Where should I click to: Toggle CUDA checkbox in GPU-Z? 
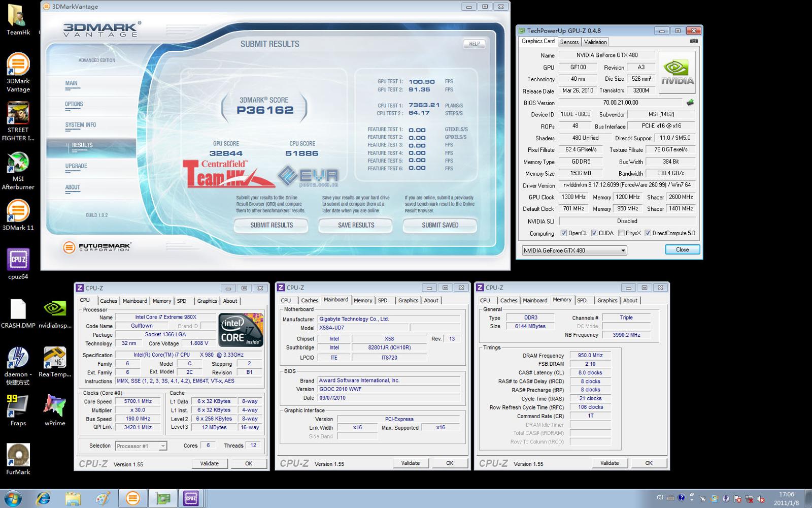click(x=594, y=233)
